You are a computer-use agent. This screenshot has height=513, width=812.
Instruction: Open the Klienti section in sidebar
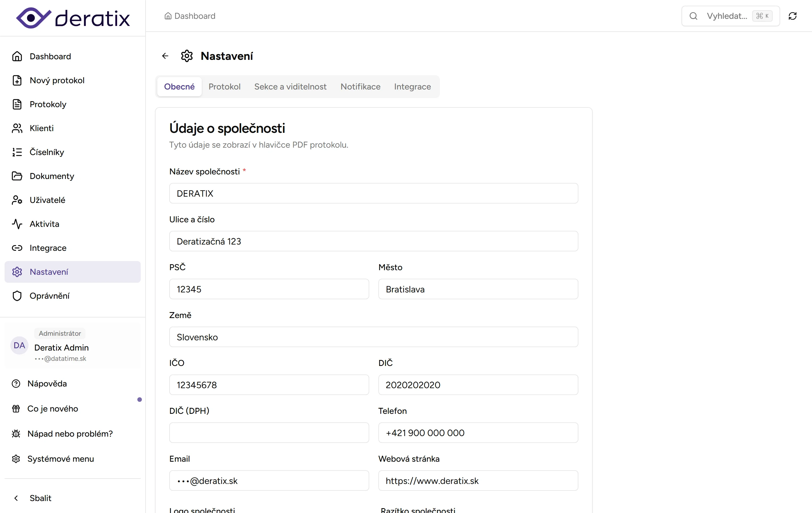pyautogui.click(x=42, y=128)
